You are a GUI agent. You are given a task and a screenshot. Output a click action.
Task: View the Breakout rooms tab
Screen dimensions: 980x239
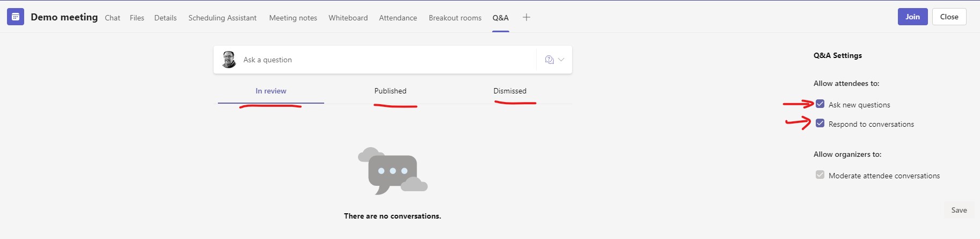coord(455,18)
